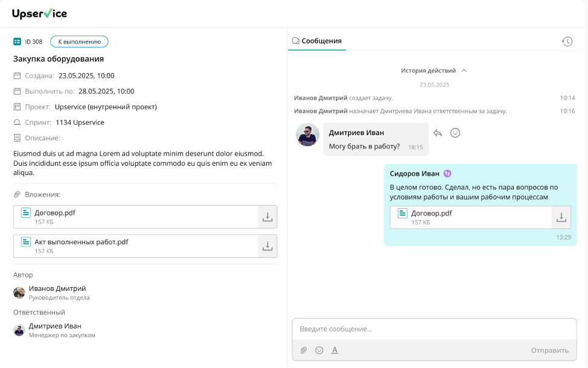Click the Введите сообщение input field
Viewport: 588px width, 368px height.
point(434,329)
